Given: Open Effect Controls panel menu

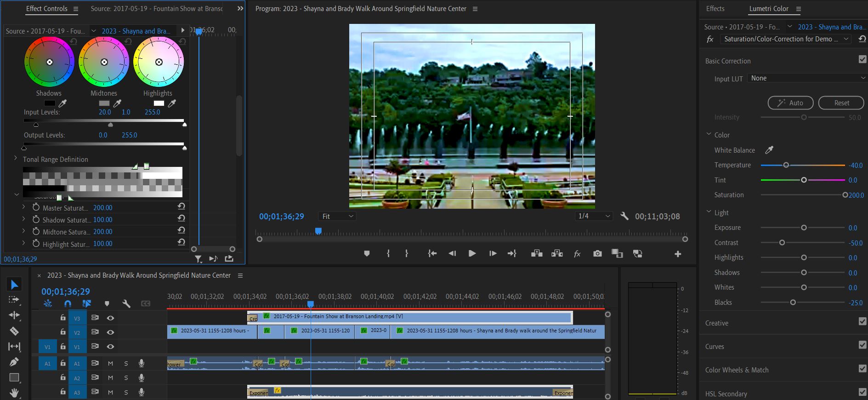Looking at the screenshot, I should (76, 9).
